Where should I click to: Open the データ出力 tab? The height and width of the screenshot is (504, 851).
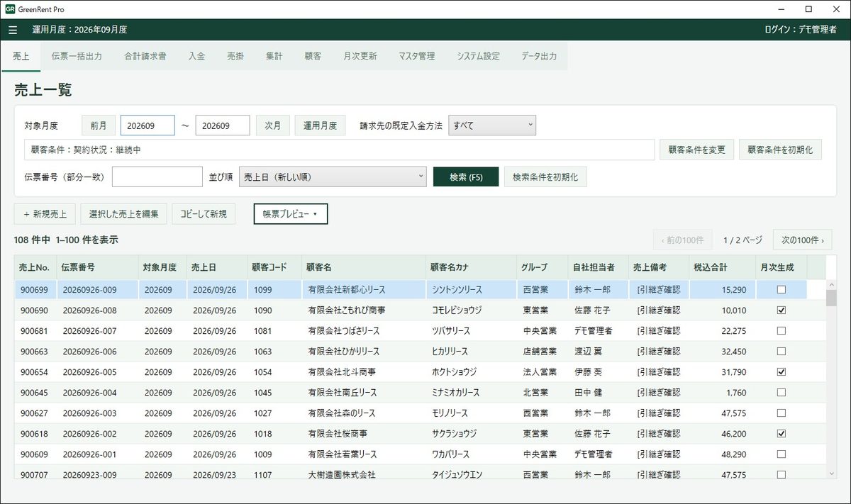click(539, 56)
